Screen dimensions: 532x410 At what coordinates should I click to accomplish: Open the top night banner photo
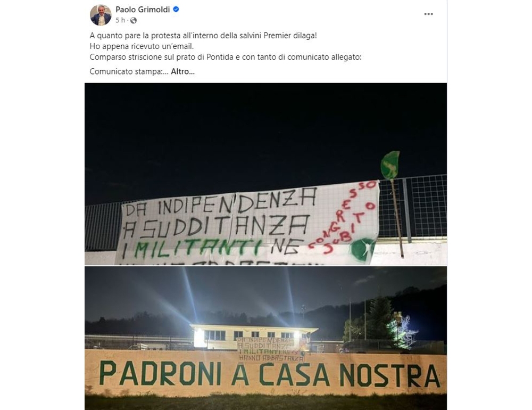265,174
